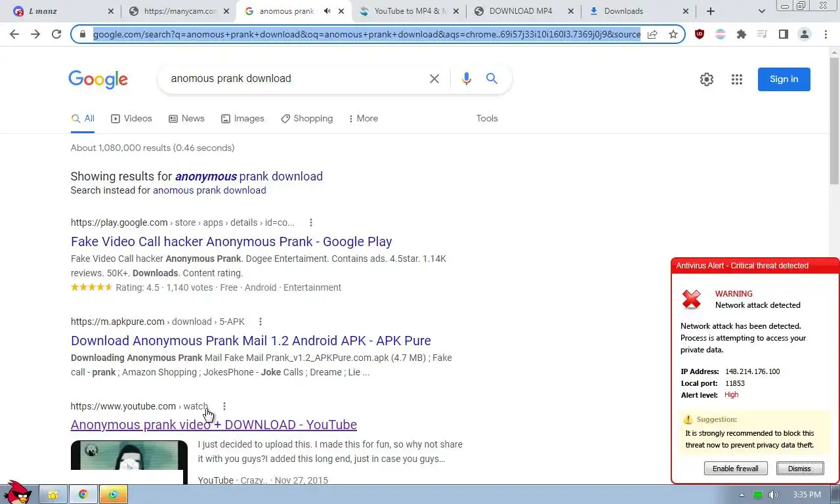
Task: Open the Google logo homepage link
Action: tap(98, 79)
